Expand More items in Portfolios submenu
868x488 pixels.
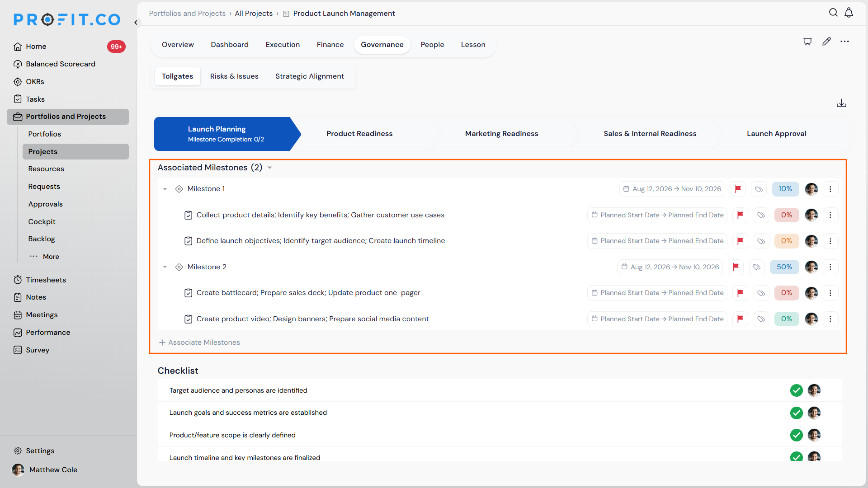[x=44, y=257]
